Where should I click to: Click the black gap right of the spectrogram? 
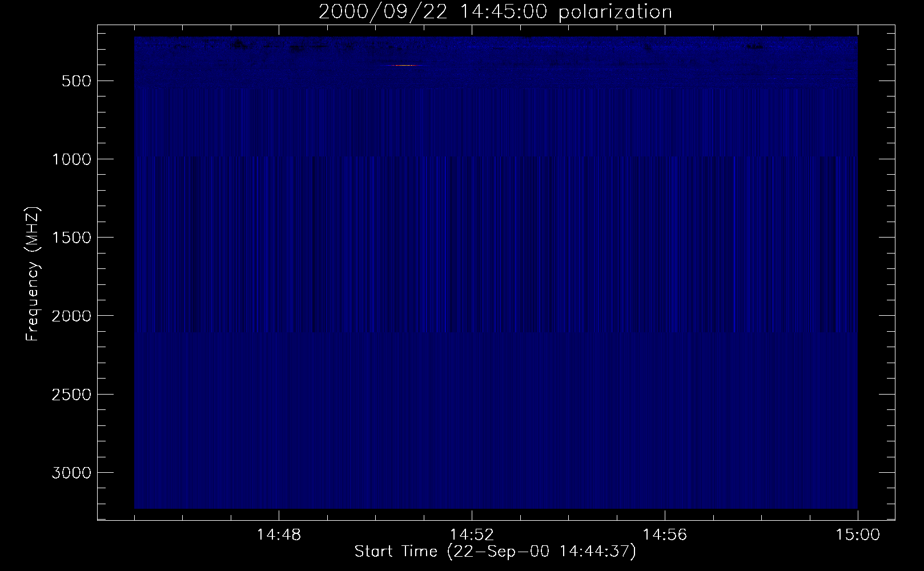coord(876,274)
